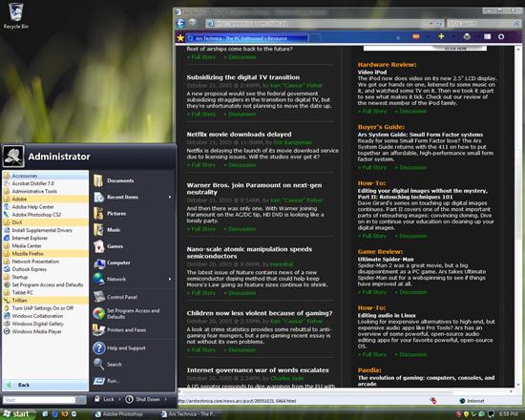The image size is (525, 420).
Task: Open the address bar dropdown arrow
Action: click(431, 24)
